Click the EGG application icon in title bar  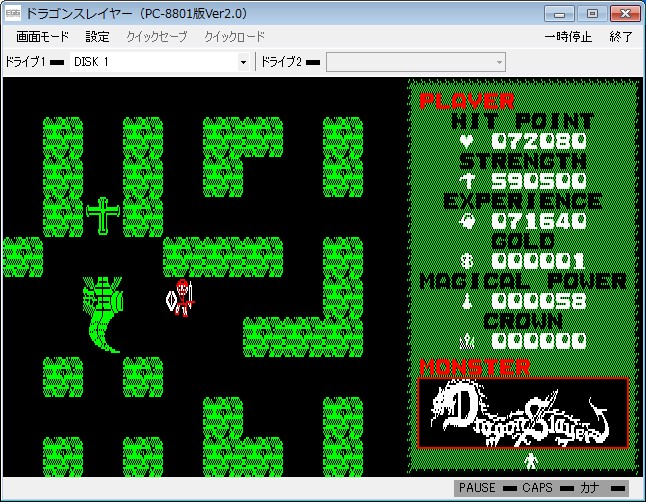13,13
